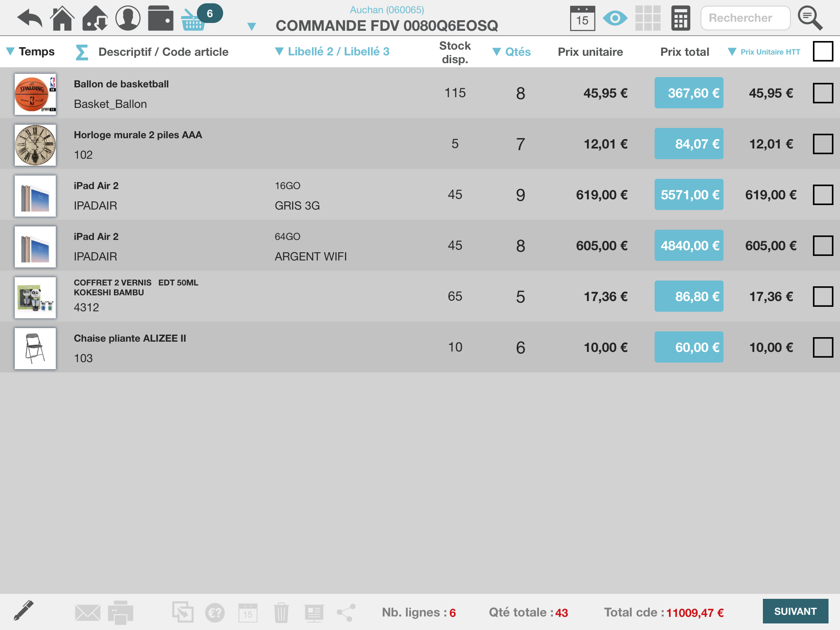Viewport: 840px width, 630px height.
Task: Check the select-all header checkbox
Action: [x=823, y=52]
